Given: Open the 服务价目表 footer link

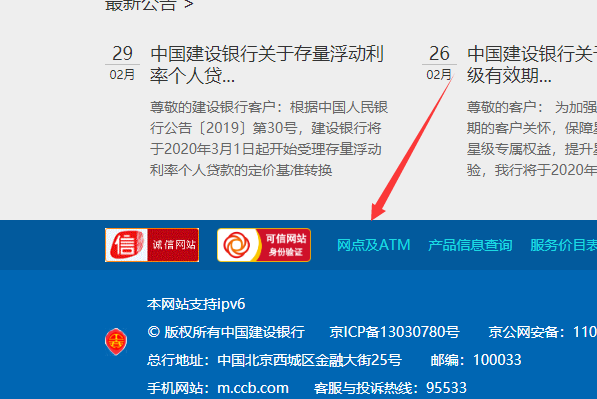Looking at the screenshot, I should 563,245.
